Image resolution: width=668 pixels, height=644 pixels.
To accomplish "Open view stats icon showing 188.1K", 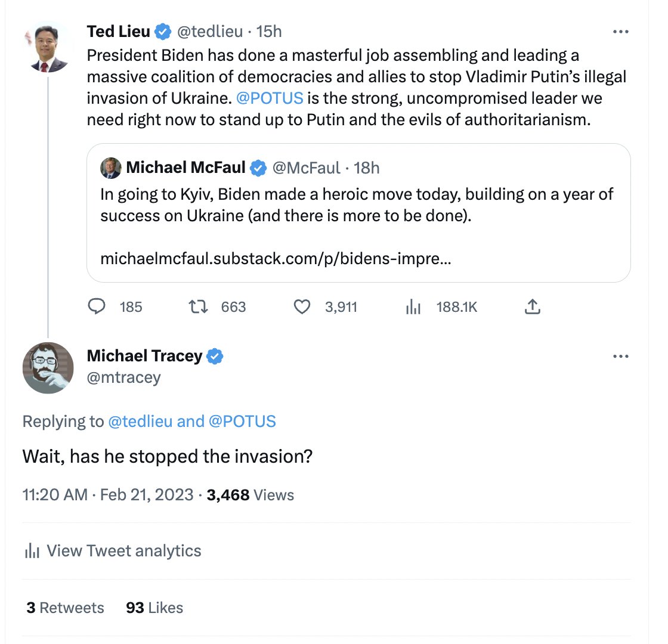I will click(x=413, y=306).
